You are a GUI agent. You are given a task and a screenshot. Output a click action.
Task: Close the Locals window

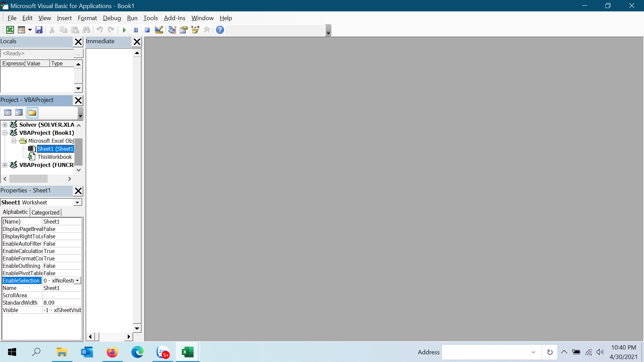pos(78,42)
